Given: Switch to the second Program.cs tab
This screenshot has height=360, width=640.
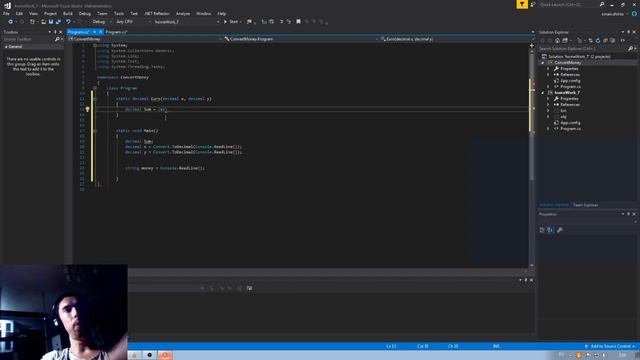Looking at the screenshot, I should click(x=116, y=32).
